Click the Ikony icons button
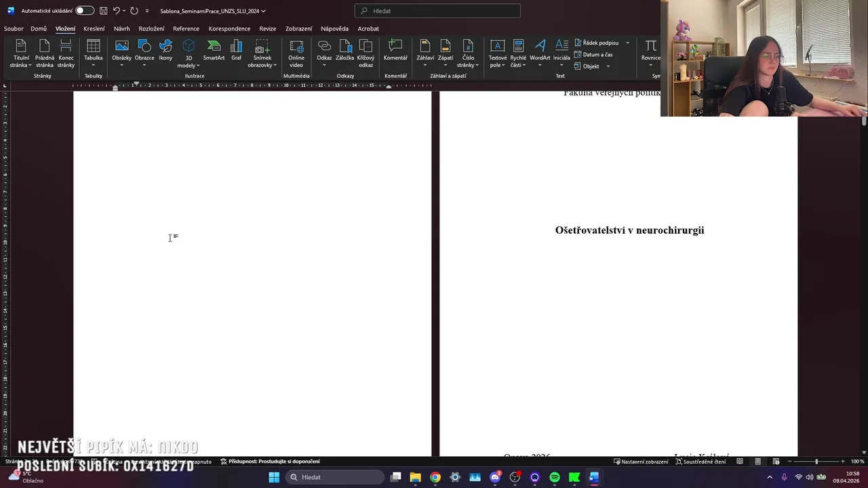868x488 pixels. click(x=165, y=50)
